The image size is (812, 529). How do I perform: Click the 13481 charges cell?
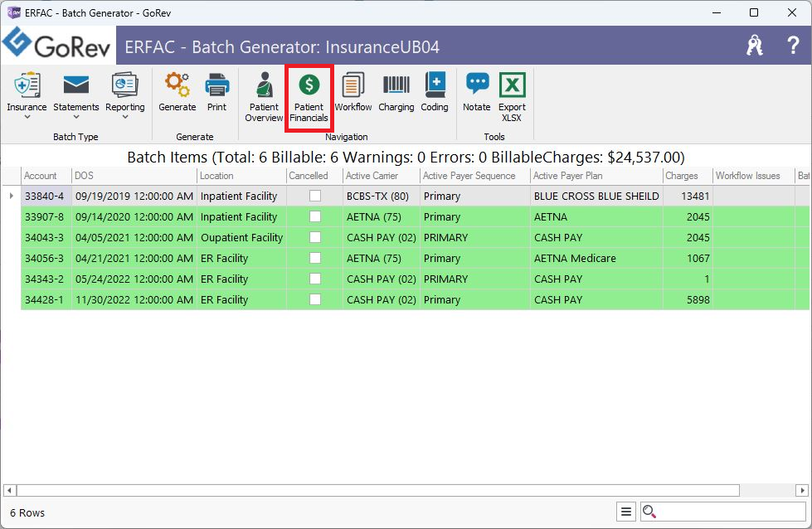click(x=688, y=196)
